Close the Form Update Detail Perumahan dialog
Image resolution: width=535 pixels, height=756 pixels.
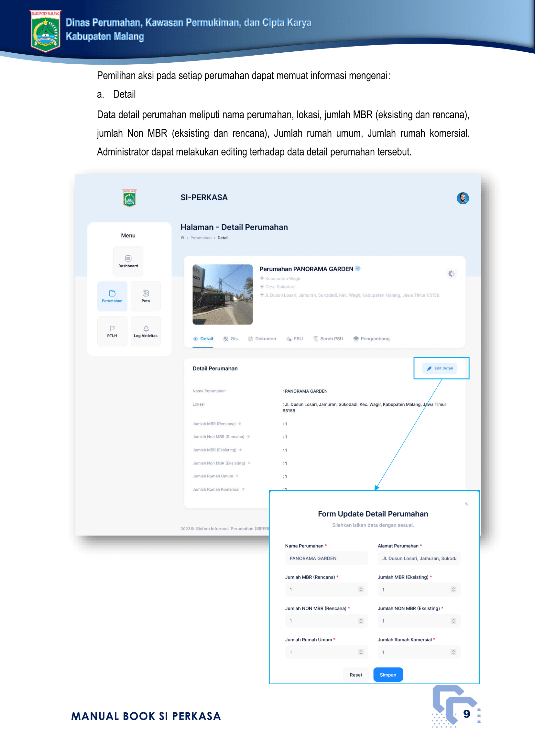(466, 504)
